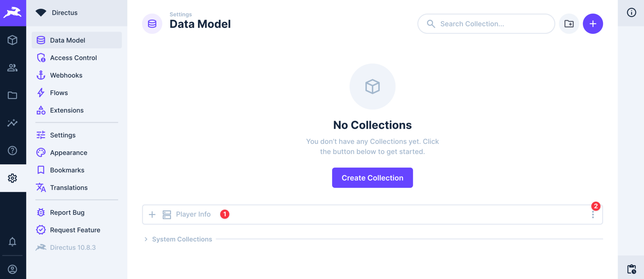Open notifications bell icon
The image size is (644, 279).
point(13,242)
